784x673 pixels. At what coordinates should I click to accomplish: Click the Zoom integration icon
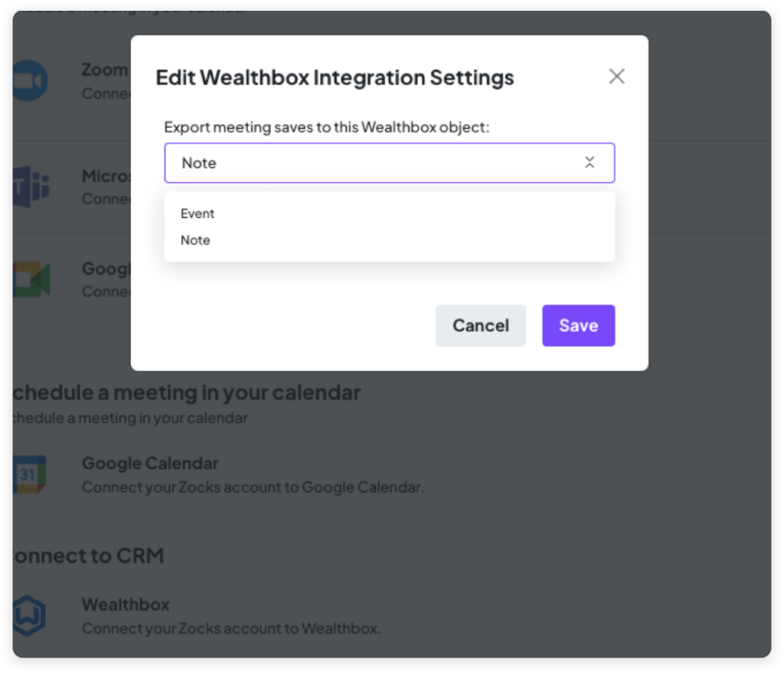30,80
